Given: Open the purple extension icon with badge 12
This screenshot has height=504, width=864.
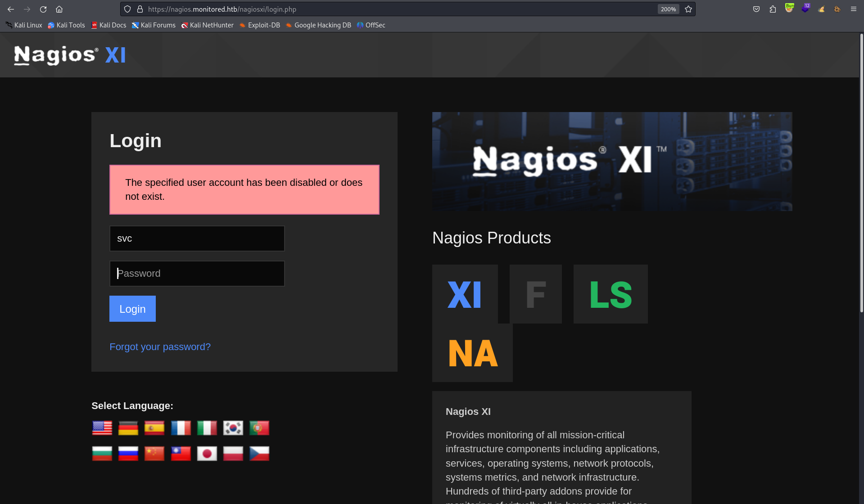Looking at the screenshot, I should [x=805, y=9].
